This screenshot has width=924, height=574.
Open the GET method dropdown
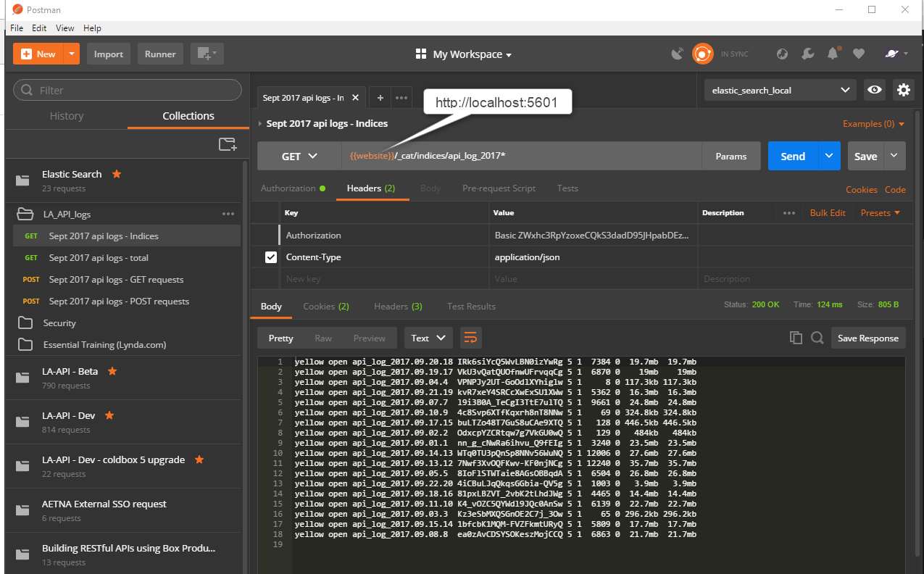click(299, 156)
